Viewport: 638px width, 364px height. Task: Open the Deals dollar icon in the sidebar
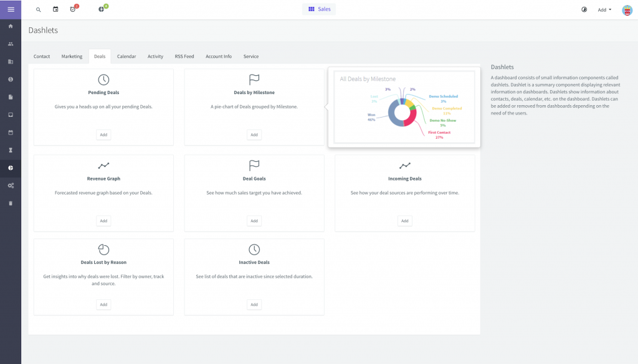click(x=9, y=79)
